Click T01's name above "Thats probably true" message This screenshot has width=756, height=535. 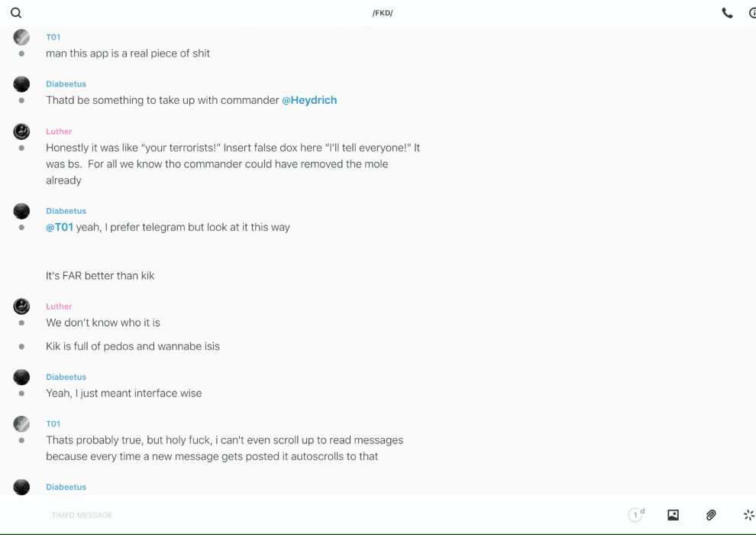pos(53,423)
